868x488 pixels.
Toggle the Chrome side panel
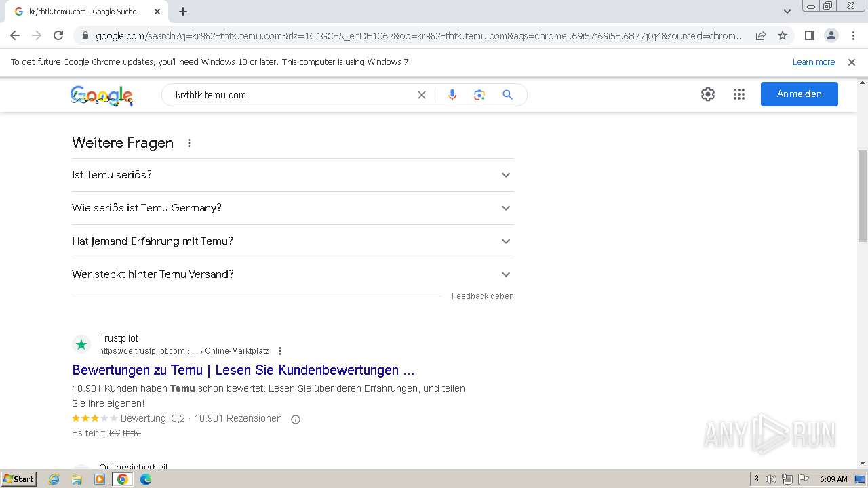[810, 36]
